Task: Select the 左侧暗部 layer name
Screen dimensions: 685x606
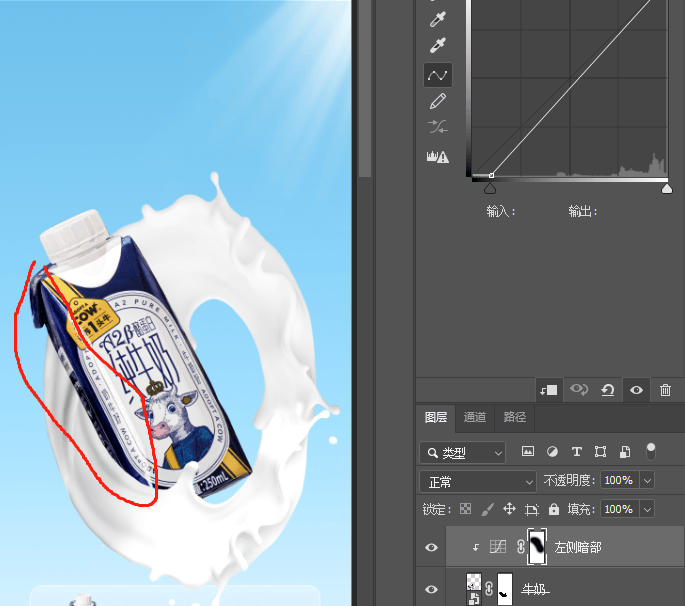Action: [x=578, y=547]
